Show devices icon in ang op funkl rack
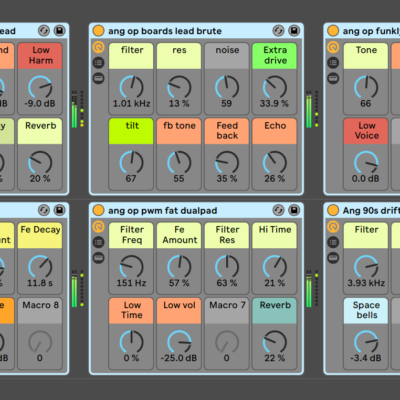400x400 pixels. pos(333,78)
